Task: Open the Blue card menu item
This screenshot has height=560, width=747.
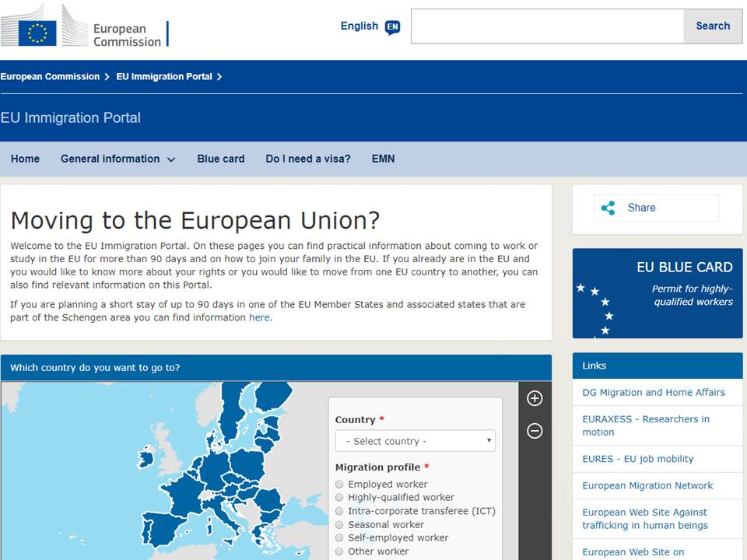Action: click(221, 159)
